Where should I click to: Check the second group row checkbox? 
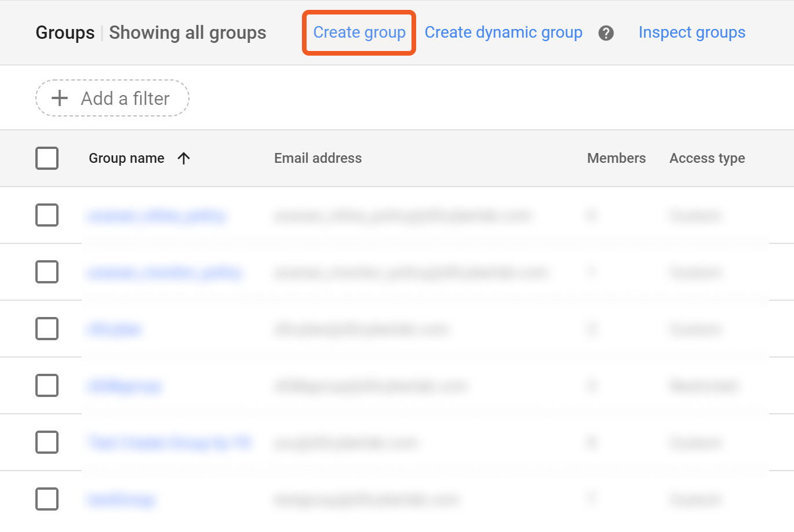[47, 272]
